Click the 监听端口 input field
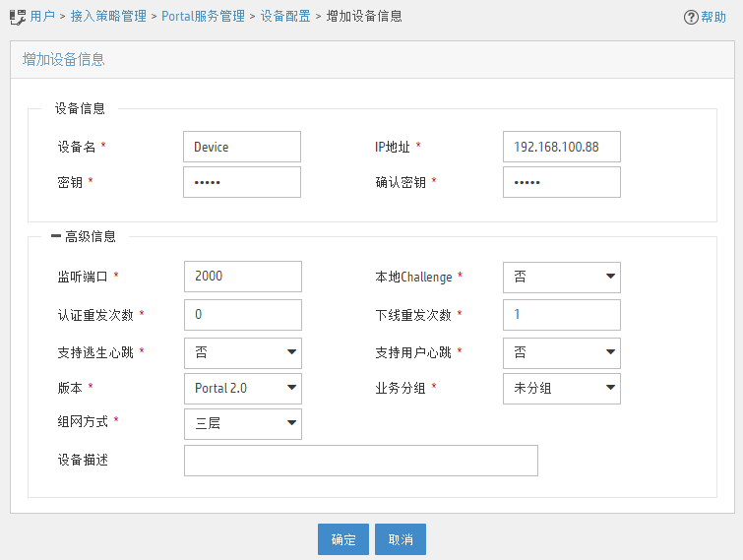The height and width of the screenshot is (560, 743). click(x=243, y=277)
